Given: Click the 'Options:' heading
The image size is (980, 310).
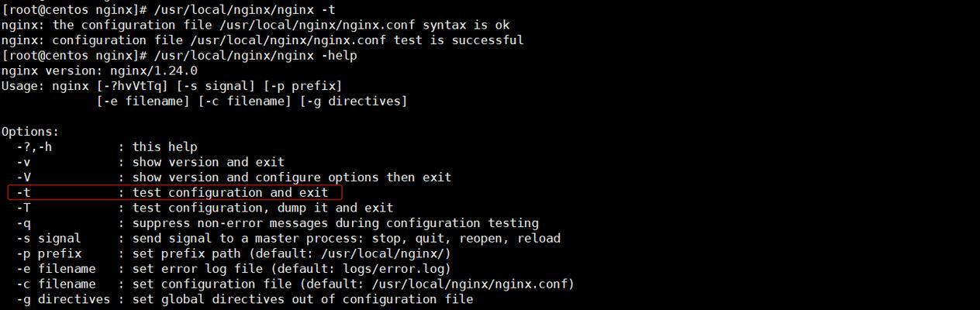Looking at the screenshot, I should click(x=30, y=131).
